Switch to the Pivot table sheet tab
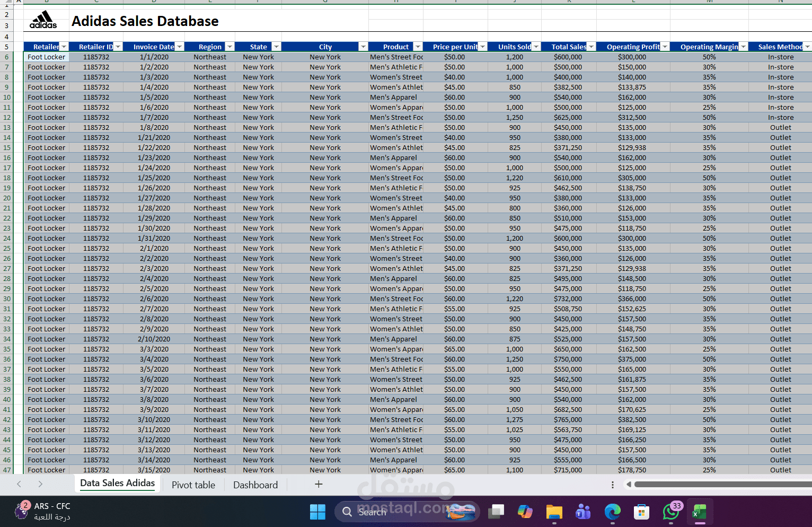Viewport: 812px width, 527px height. point(193,485)
